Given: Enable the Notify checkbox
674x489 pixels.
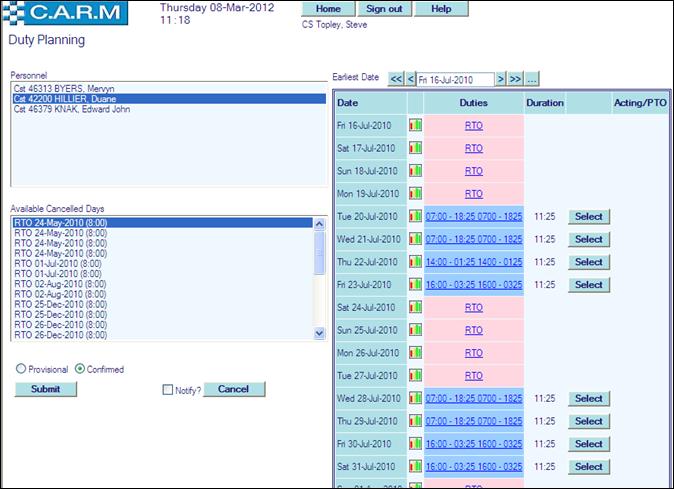Looking at the screenshot, I should [168, 390].
